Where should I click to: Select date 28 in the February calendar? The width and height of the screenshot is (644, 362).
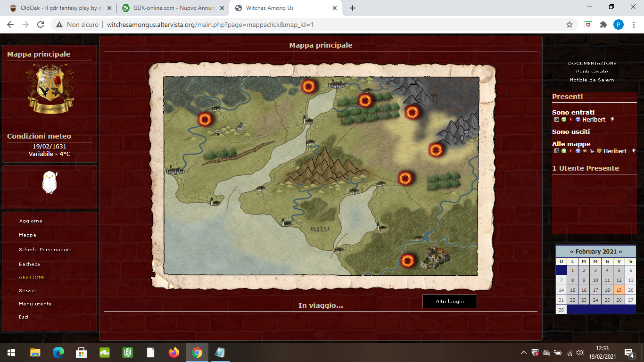[x=561, y=310]
